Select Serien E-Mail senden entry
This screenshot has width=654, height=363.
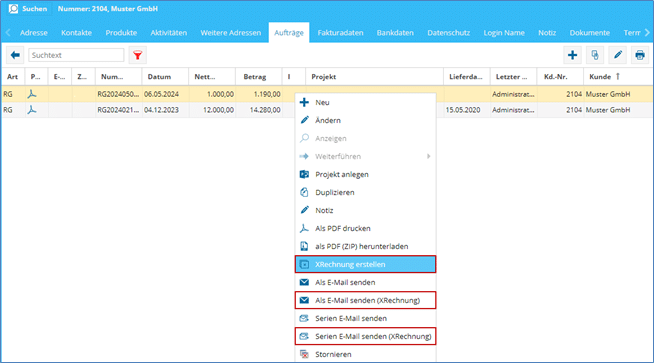(x=365, y=318)
